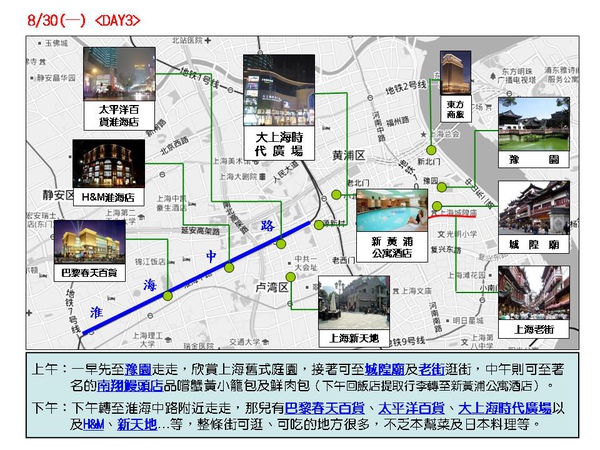Click the 南翔饅頭店 link
Viewport: 600px width, 450px height.
[130, 385]
